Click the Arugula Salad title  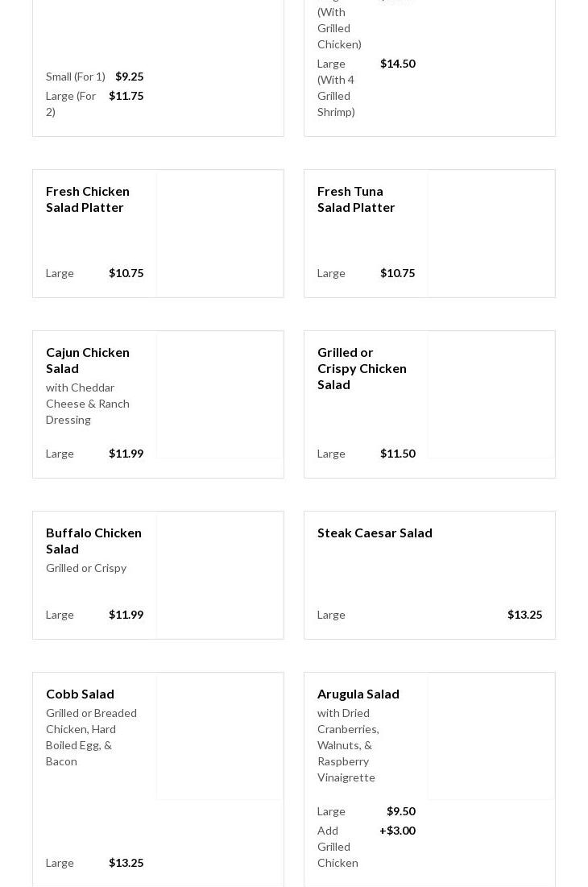coord(358,694)
